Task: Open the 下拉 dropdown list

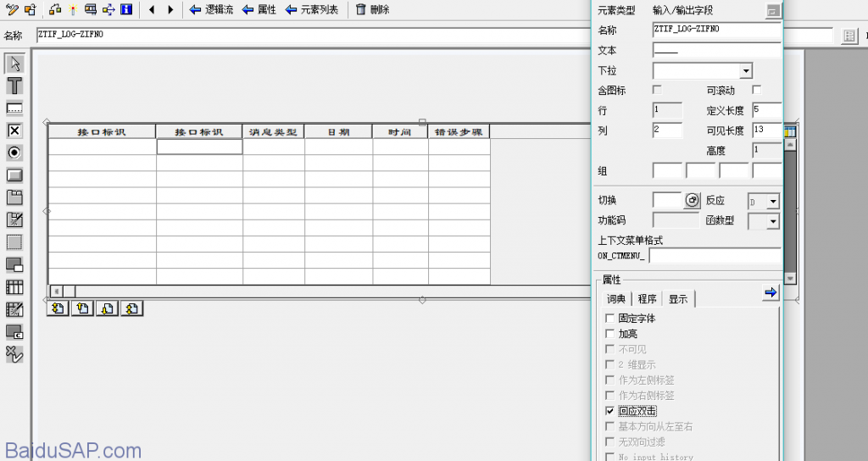Action: click(745, 71)
